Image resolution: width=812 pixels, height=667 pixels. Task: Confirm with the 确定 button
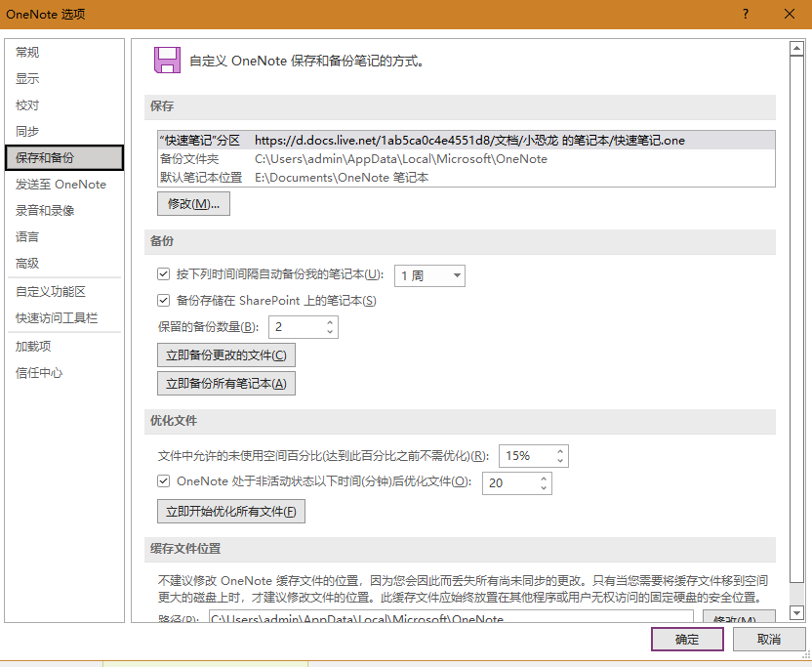687,639
